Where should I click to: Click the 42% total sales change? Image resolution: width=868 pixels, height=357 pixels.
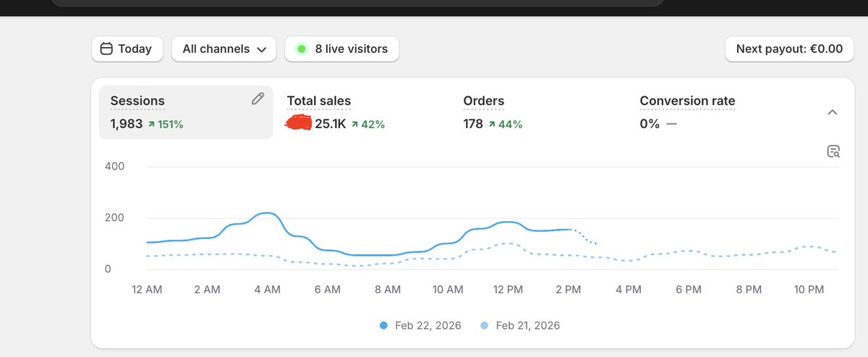(368, 125)
